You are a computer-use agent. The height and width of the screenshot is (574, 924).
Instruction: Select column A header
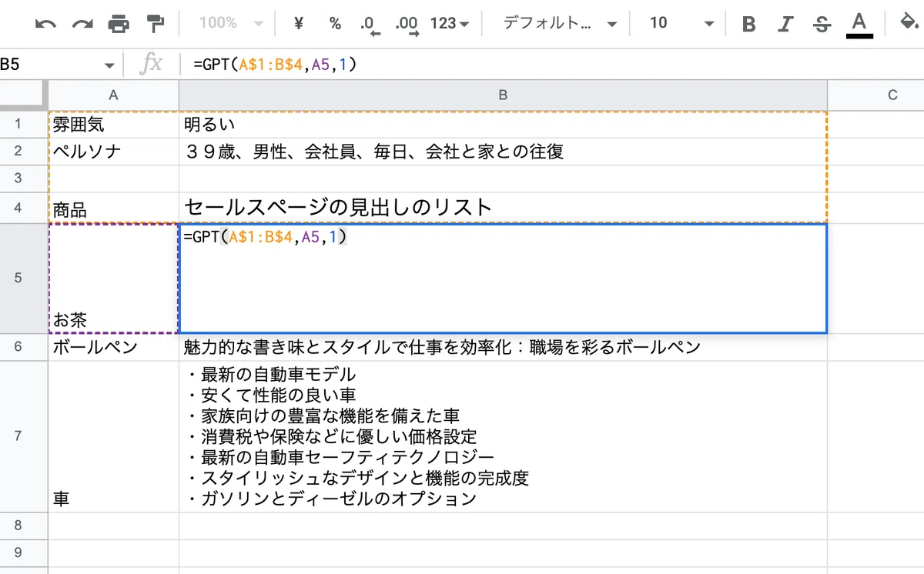click(113, 95)
